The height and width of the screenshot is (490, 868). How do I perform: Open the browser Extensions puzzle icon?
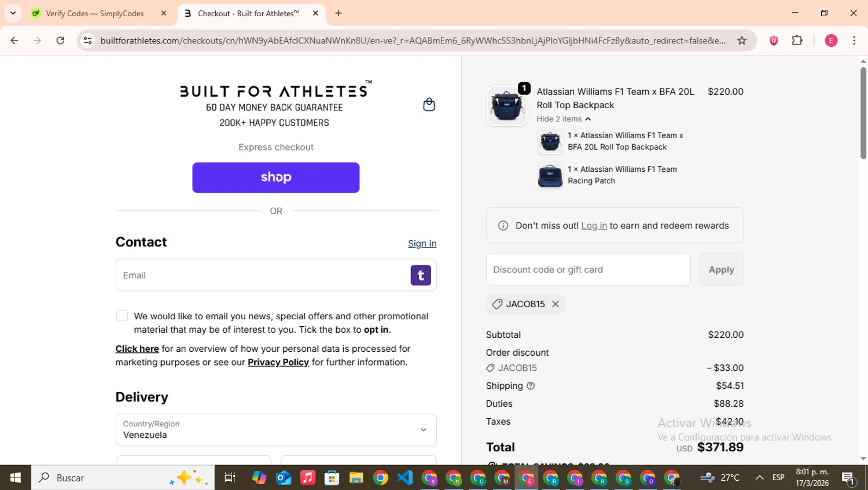797,40
